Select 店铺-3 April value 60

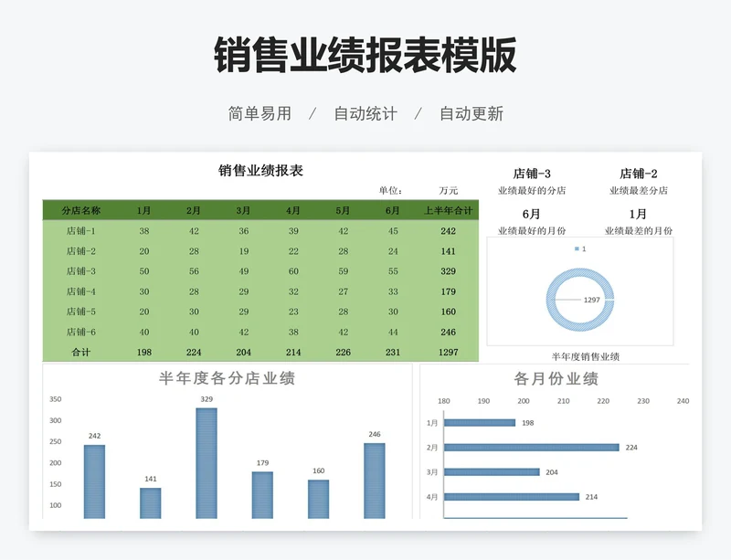point(293,271)
